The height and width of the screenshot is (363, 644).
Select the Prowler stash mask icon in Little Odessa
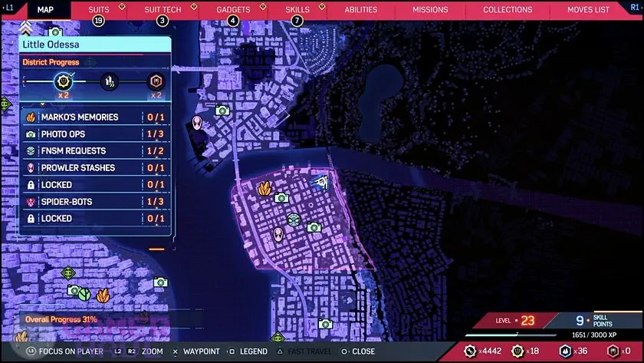pyautogui.click(x=278, y=235)
